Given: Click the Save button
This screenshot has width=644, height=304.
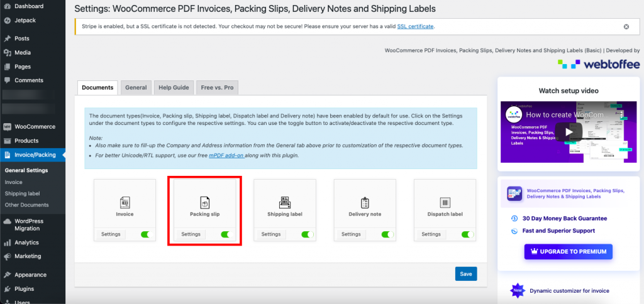Looking at the screenshot, I should [x=466, y=274].
